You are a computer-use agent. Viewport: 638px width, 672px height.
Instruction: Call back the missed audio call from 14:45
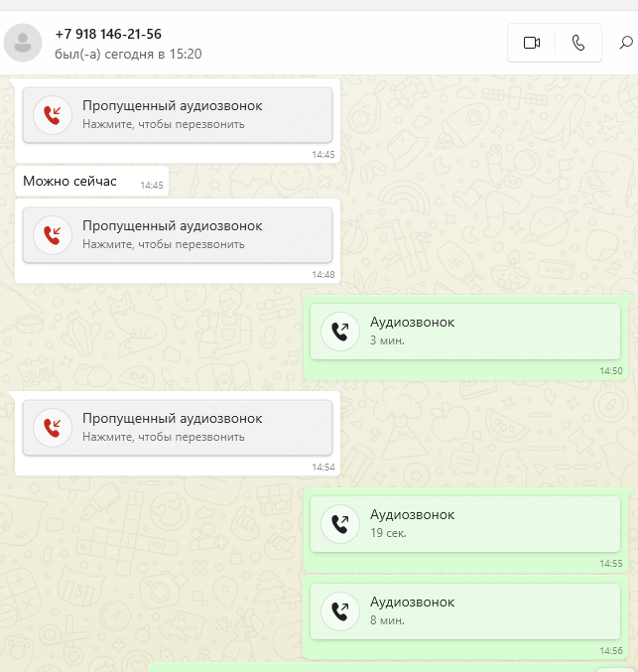coord(178,115)
